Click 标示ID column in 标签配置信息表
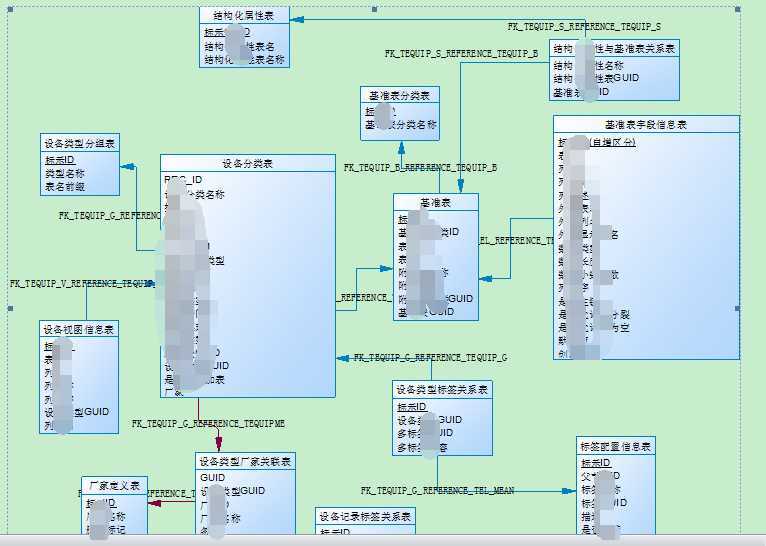 pyautogui.click(x=596, y=462)
